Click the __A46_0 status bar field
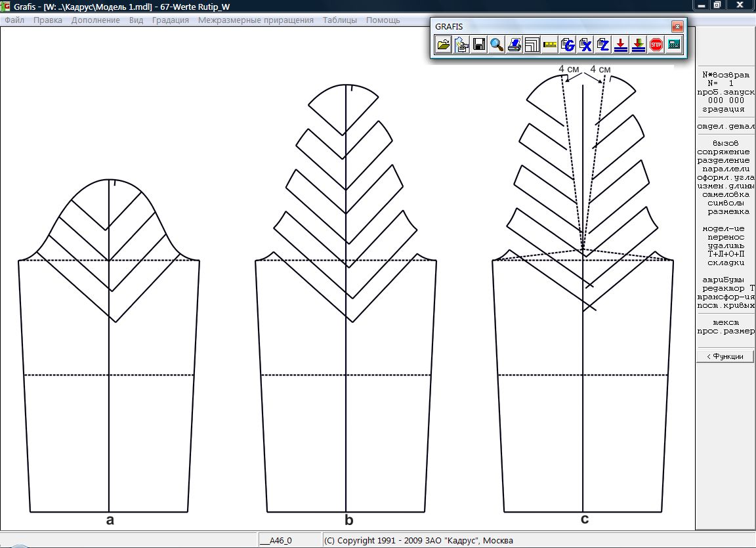 click(290, 540)
